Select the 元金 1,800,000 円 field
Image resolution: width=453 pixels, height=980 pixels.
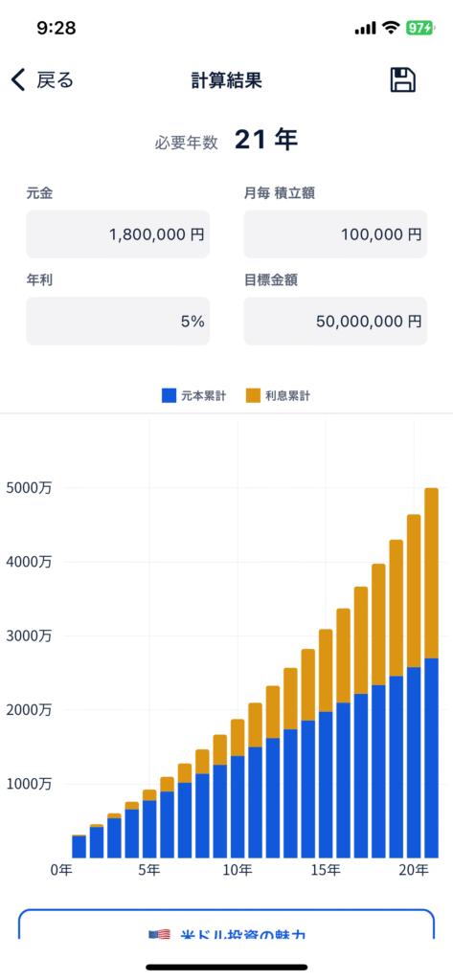click(x=118, y=234)
